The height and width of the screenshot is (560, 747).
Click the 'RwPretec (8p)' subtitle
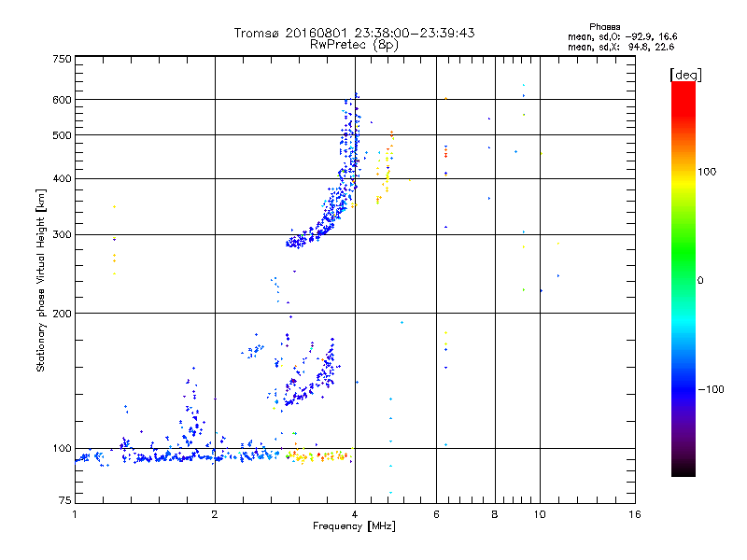[354, 45]
